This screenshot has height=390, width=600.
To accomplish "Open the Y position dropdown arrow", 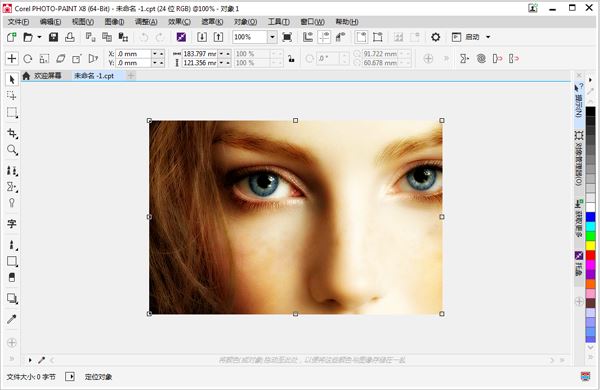I will pos(155,63).
